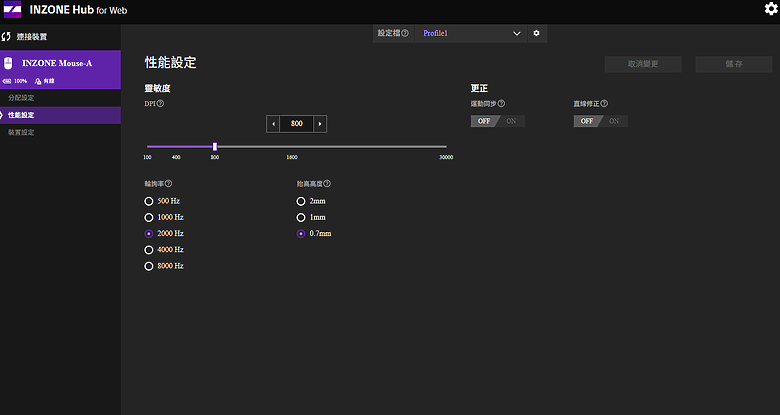Click the 性能設定 page heading

(171, 63)
